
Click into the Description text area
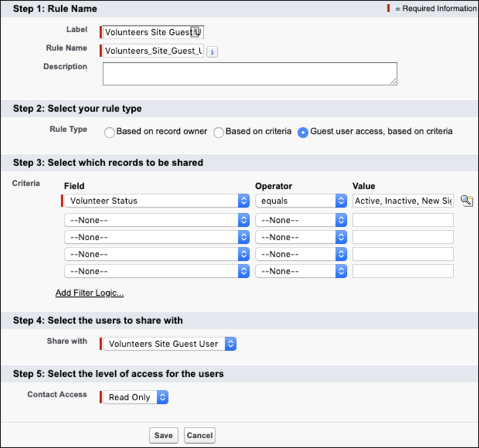click(250, 74)
